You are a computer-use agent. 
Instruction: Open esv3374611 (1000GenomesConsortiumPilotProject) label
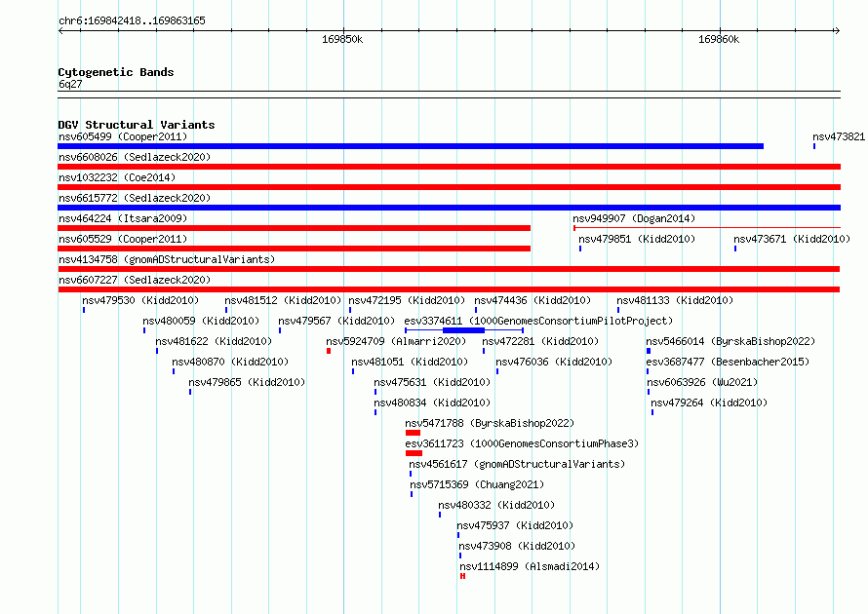point(538,321)
